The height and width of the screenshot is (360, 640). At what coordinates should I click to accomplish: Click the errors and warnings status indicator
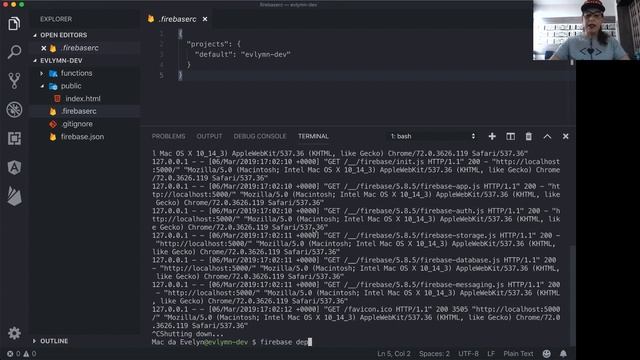tap(21, 354)
